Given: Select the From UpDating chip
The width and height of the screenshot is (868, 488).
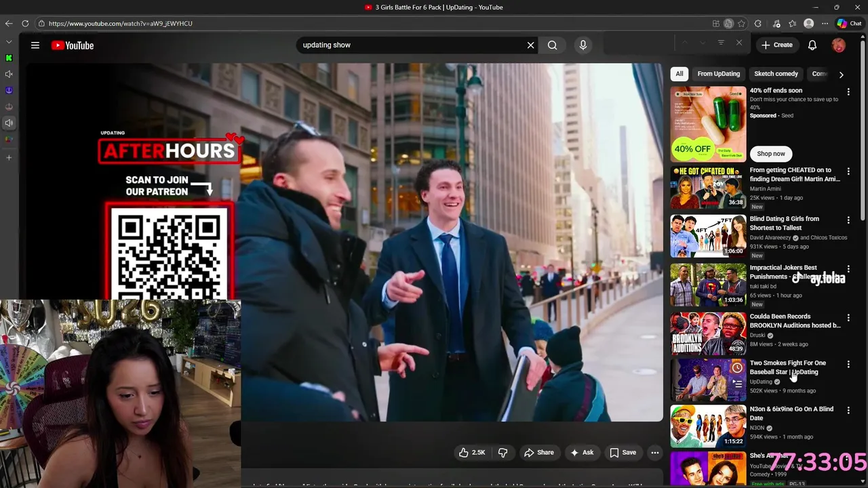Looking at the screenshot, I should (719, 74).
